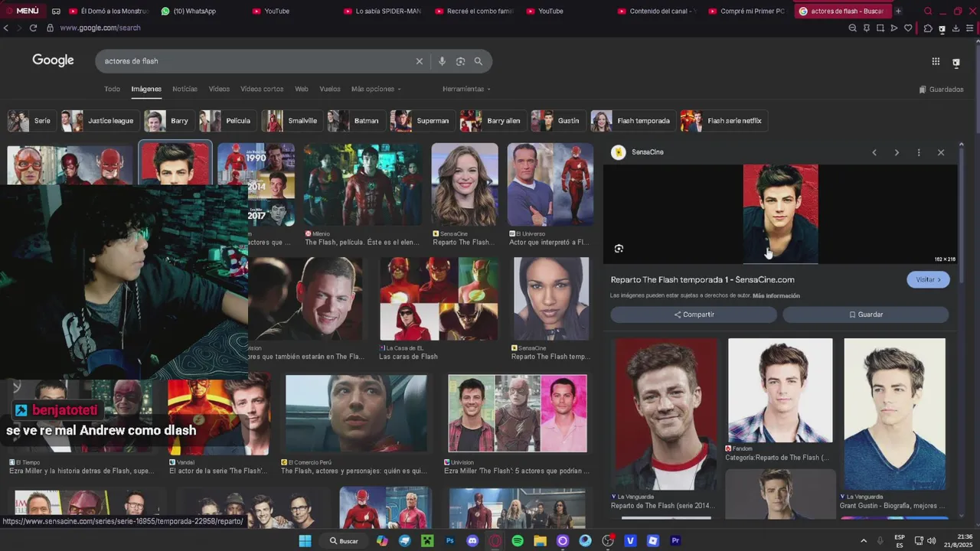
Task: Switch to 'Videos cortos' results tab
Action: coord(262,89)
